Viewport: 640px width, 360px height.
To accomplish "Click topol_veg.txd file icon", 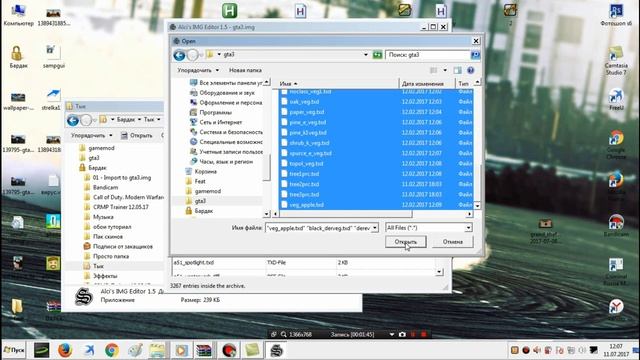I will coord(284,163).
